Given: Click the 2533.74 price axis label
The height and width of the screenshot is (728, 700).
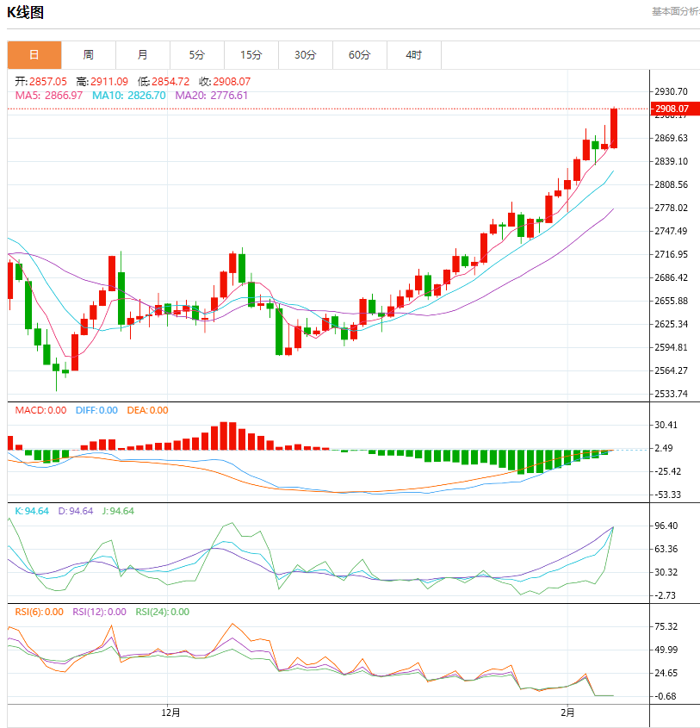Looking at the screenshot, I should click(671, 394).
